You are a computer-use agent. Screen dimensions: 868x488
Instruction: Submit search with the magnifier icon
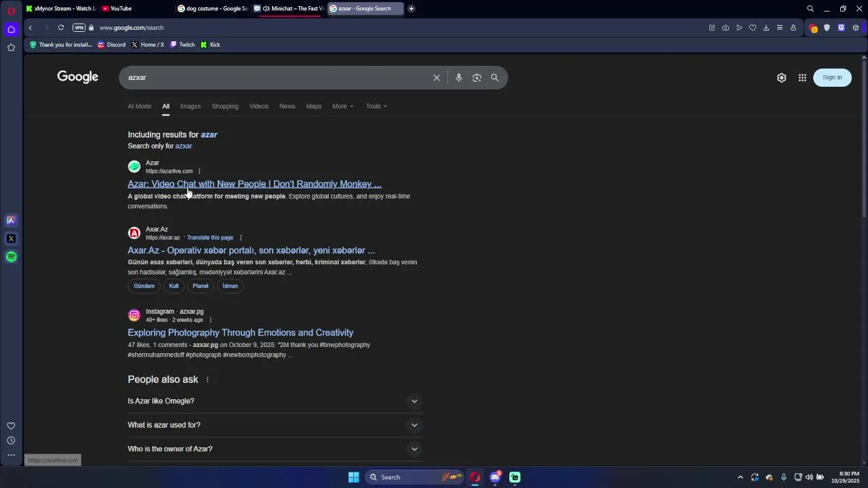click(x=495, y=78)
